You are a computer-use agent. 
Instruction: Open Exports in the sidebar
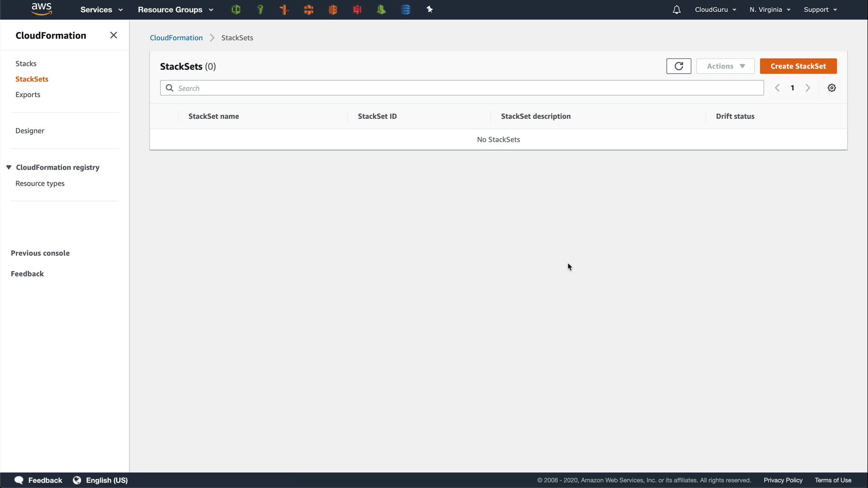click(x=28, y=94)
